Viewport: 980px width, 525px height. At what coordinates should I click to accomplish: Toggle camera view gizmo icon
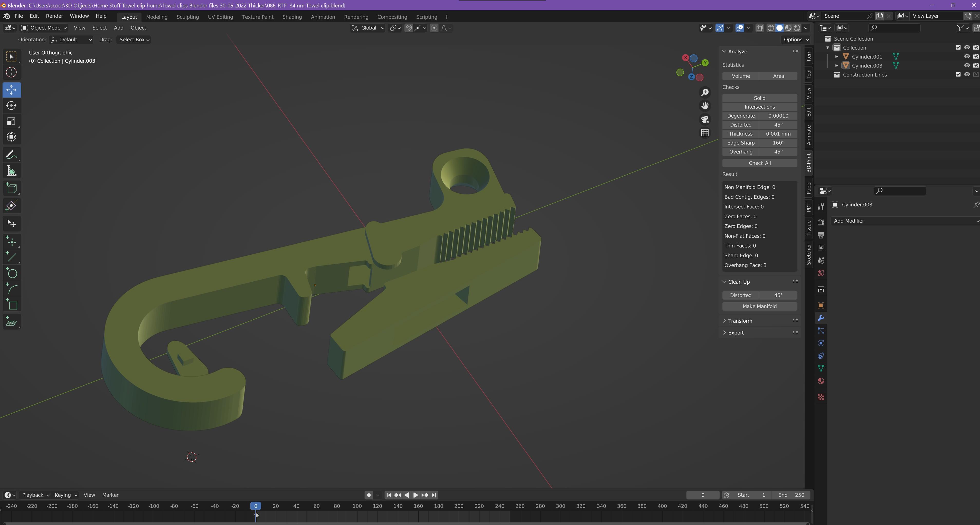[705, 119]
